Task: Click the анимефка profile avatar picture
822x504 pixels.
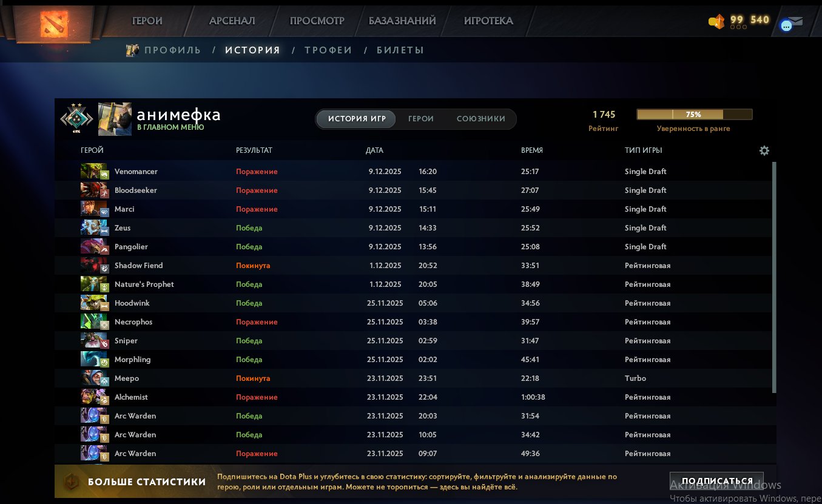Action: click(115, 118)
